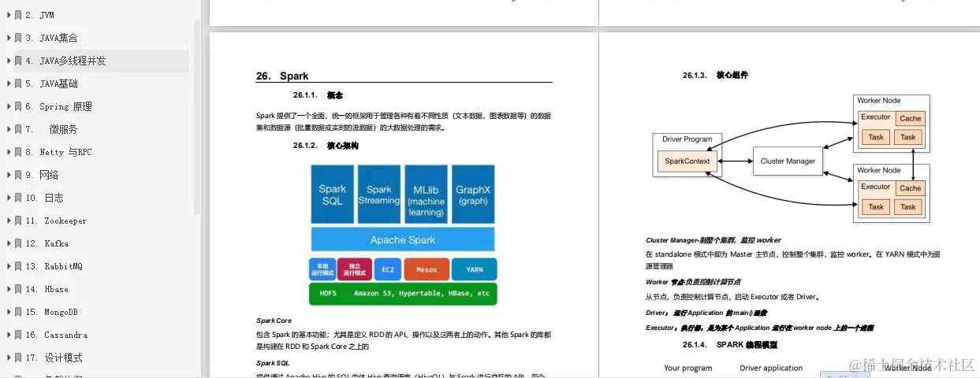Click bookmark icon beside "15. MongoDB"
The image size is (980, 378).
[x=18, y=312]
